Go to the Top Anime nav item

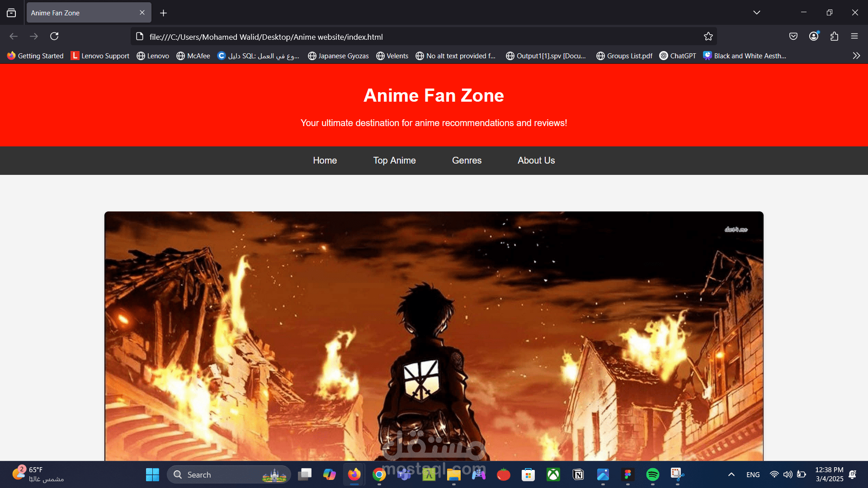(394, 160)
